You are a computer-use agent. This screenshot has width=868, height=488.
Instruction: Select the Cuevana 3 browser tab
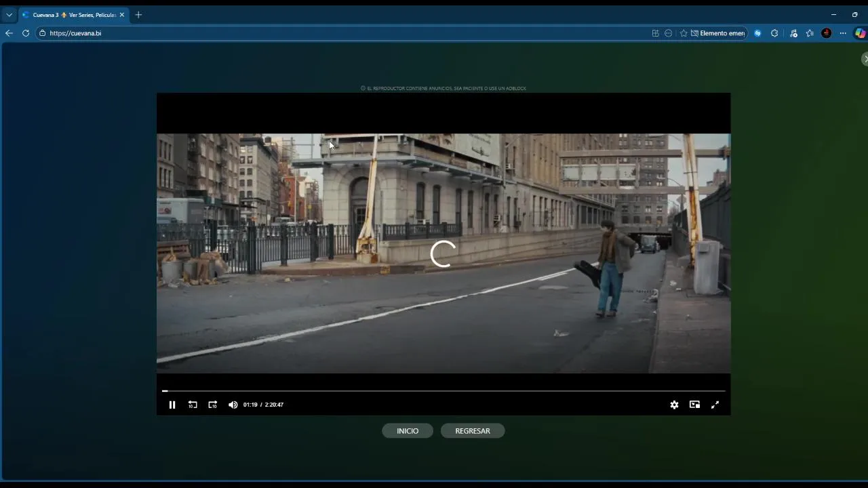(73, 15)
